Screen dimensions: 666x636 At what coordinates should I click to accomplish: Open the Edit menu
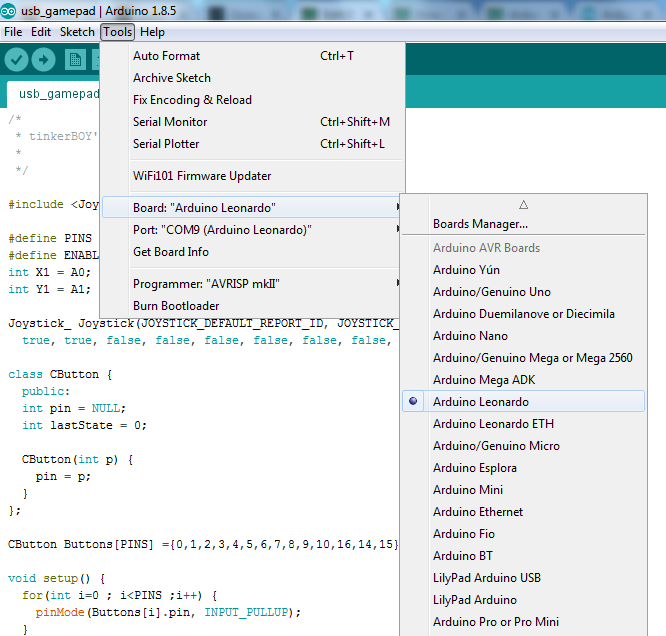coord(41,32)
